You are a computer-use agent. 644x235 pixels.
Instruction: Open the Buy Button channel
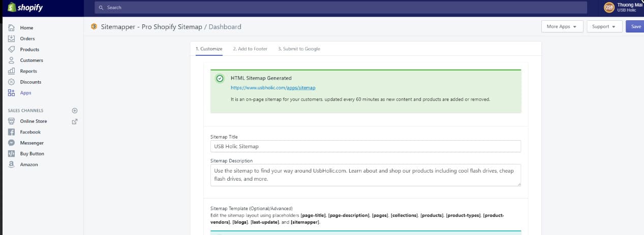[x=32, y=154]
